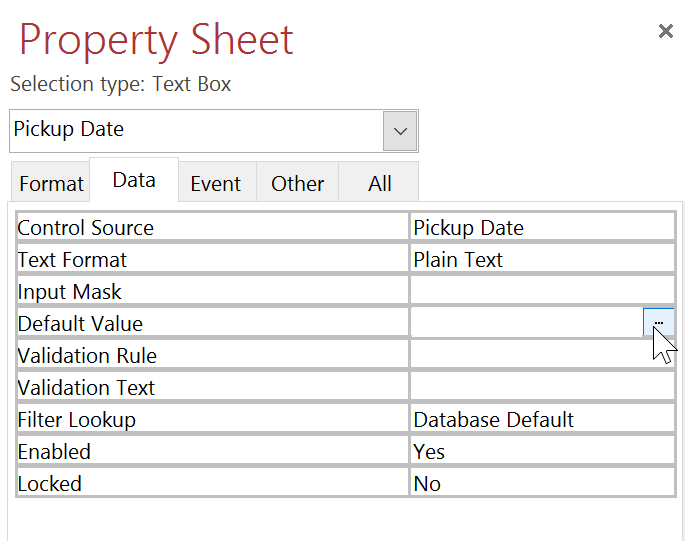
Task: Select the Data tab
Action: 134,180
